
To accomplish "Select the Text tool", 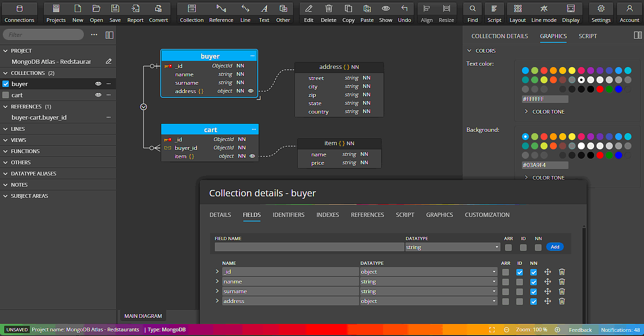I will tap(264, 13).
